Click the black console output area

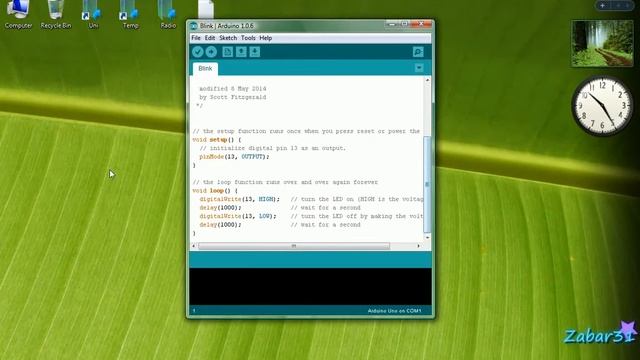(310, 286)
